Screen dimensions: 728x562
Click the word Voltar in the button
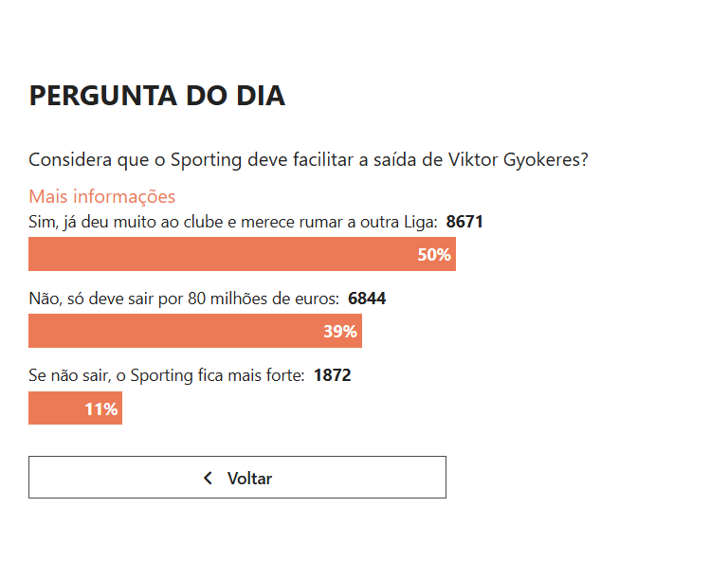pyautogui.click(x=249, y=478)
